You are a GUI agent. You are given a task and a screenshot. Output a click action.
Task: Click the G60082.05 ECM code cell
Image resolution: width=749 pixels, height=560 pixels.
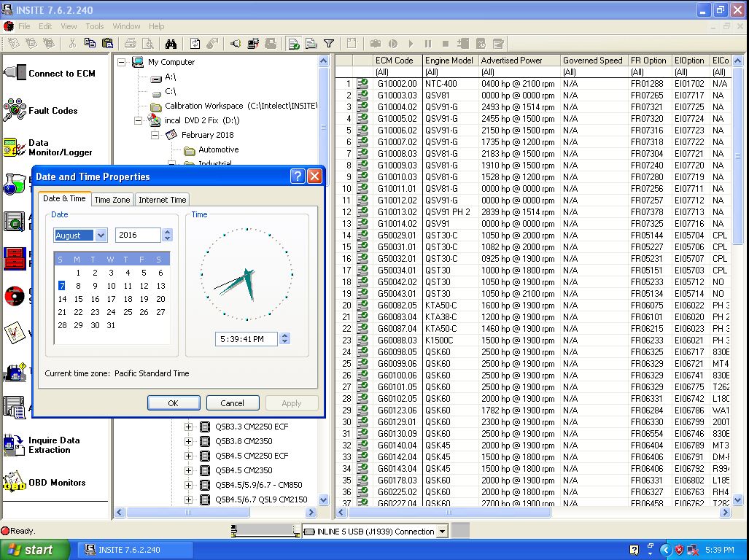(x=397, y=306)
